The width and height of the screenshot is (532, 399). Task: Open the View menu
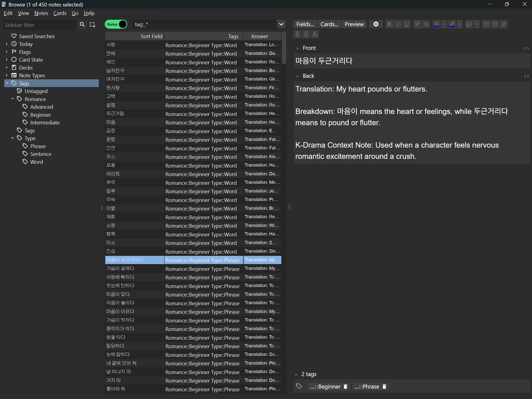pos(23,13)
